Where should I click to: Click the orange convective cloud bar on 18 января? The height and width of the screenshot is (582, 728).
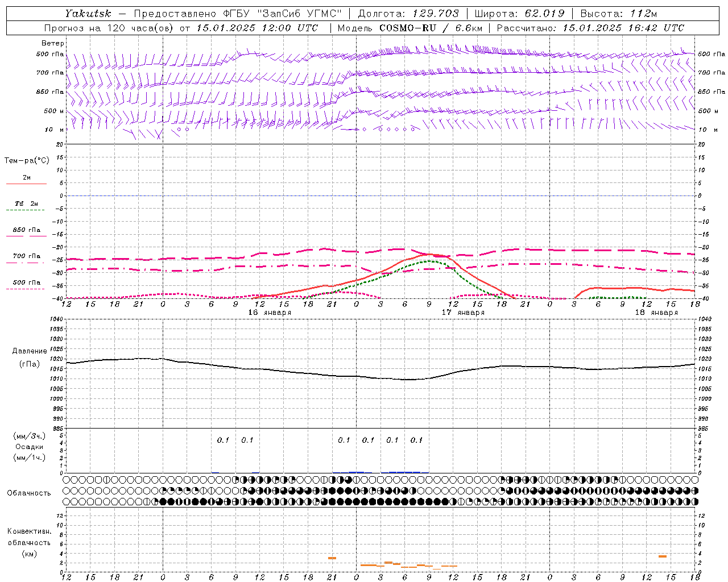point(663,556)
